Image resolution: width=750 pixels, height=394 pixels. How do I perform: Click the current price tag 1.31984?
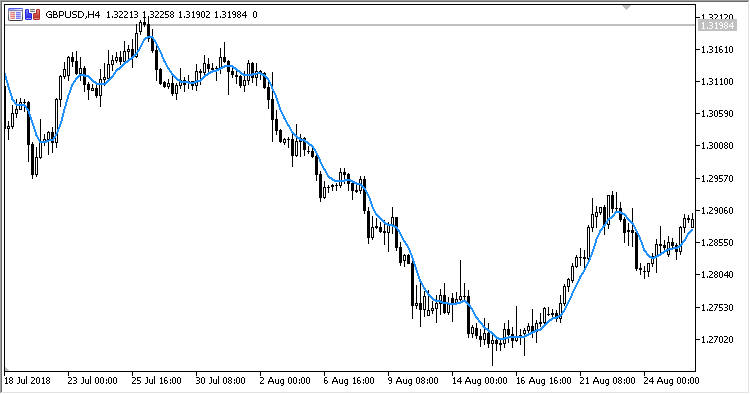pyautogui.click(x=716, y=25)
